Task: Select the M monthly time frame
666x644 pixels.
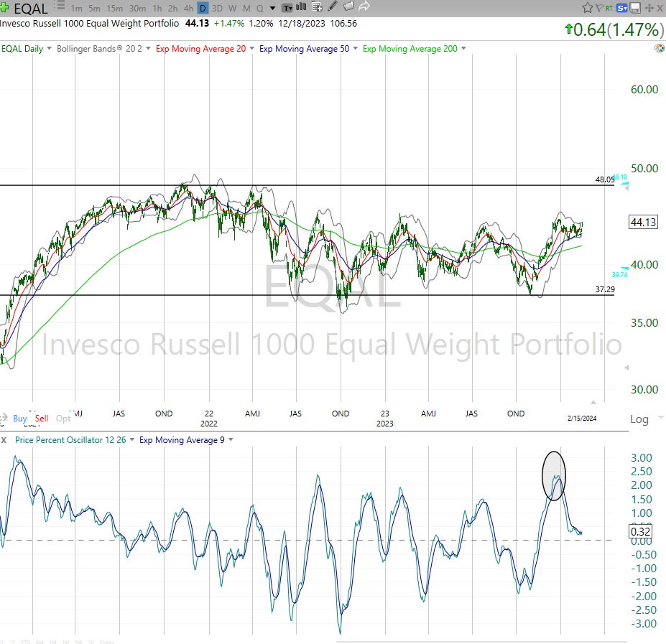Action: pos(246,8)
